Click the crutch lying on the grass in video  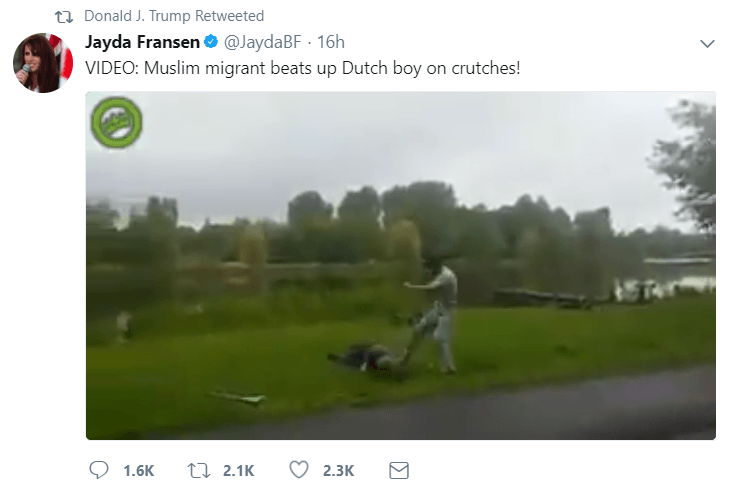point(237,397)
